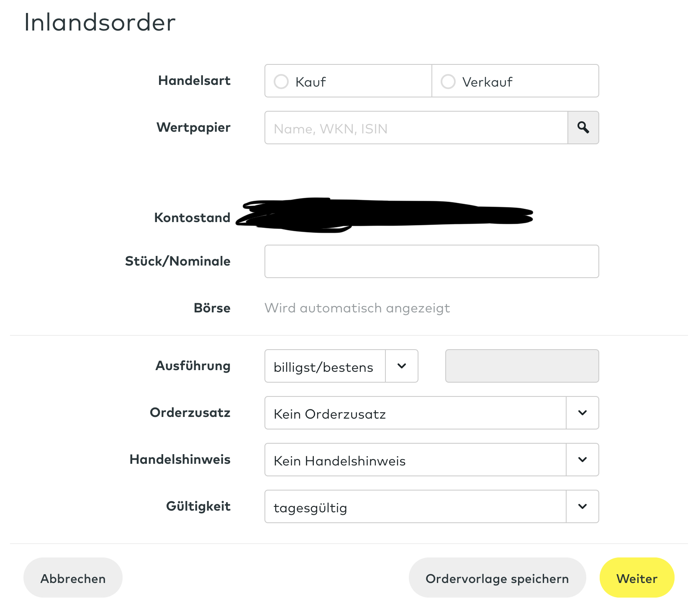Viewport: 698px width, 616px height.
Task: Click Ordervorlage speichern button
Action: click(x=497, y=578)
